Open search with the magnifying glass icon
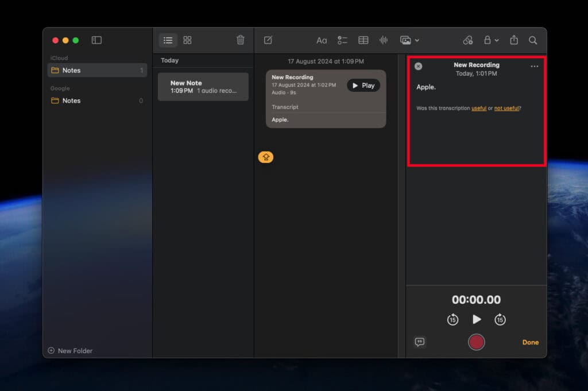 coord(533,40)
